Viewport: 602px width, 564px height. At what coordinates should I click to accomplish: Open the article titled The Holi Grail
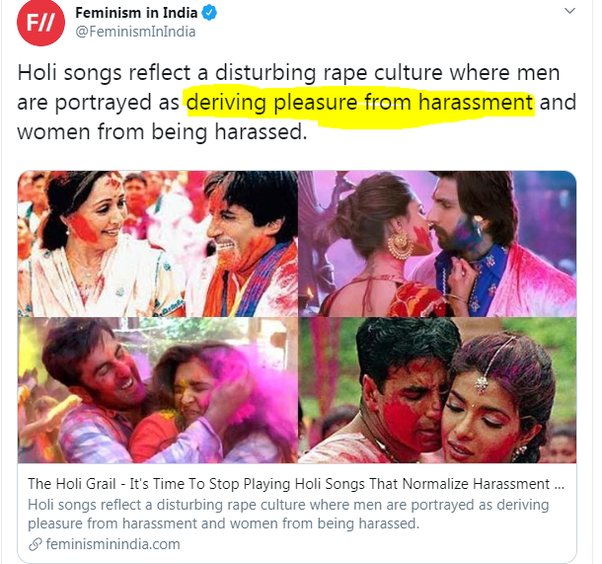(296, 484)
